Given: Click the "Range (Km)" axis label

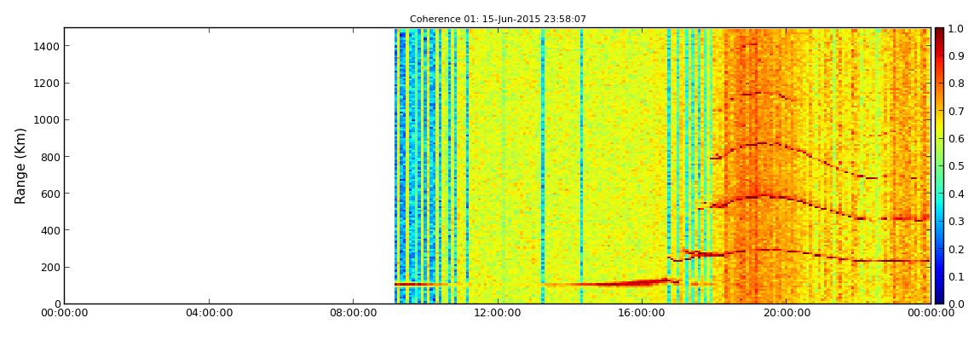Looking at the screenshot, I should click(20, 165).
